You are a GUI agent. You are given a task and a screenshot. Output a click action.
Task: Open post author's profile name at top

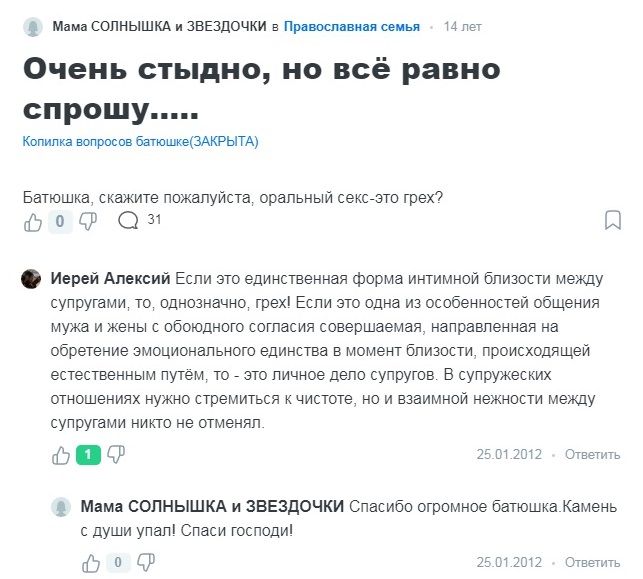(159, 27)
